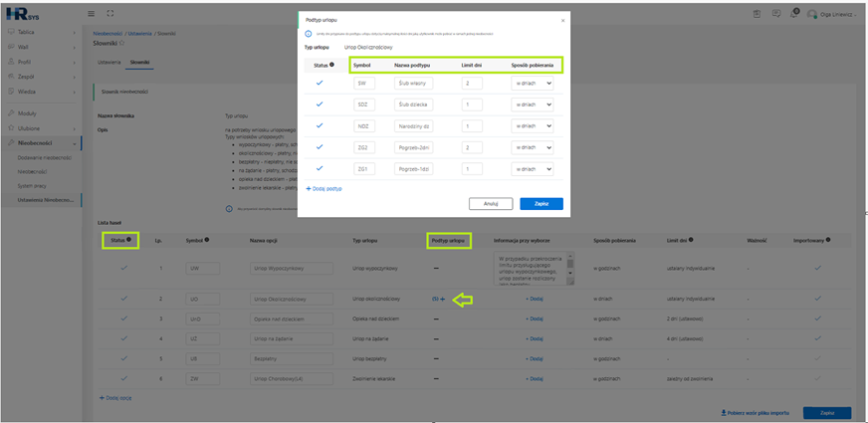Viewport: 868px width, 423px height.
Task: Click Dodaj info link for Urlop Okolicznościowy row
Action: click(535, 299)
